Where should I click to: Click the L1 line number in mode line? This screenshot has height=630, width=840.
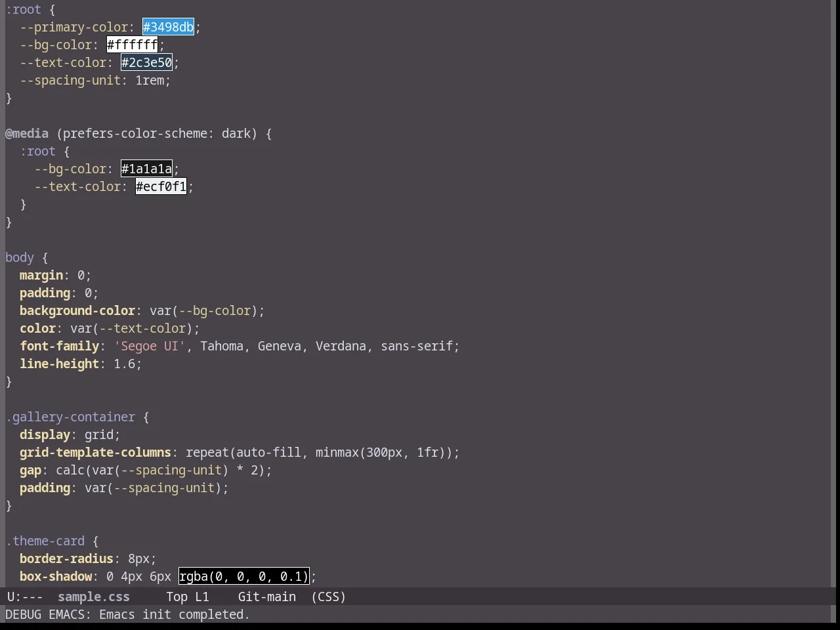click(x=202, y=597)
